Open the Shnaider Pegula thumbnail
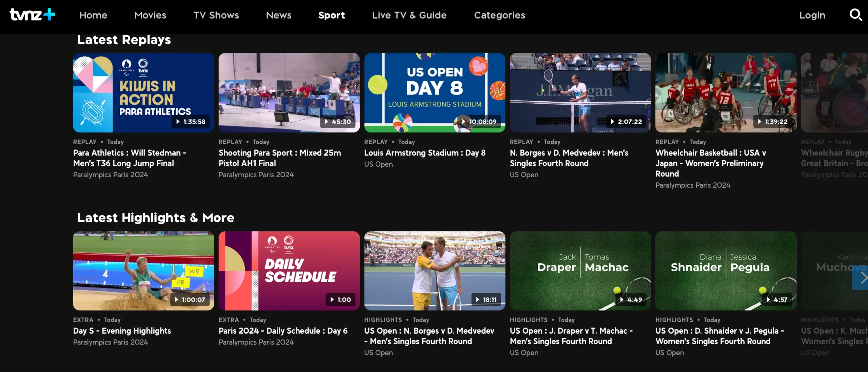The height and width of the screenshot is (372, 868). pyautogui.click(x=726, y=271)
